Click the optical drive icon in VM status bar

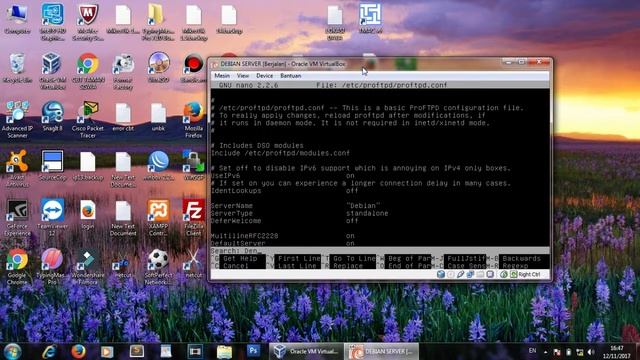pos(450,274)
